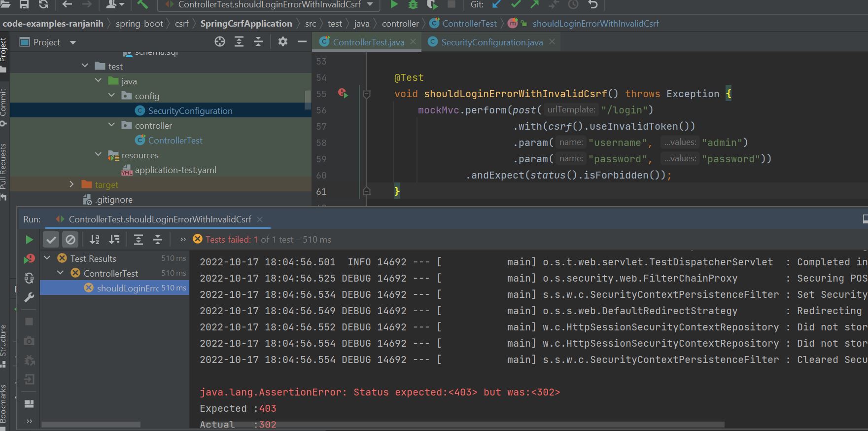The image size is (868, 431).
Task: Collapse the test folder in the tree
Action: pos(85,66)
